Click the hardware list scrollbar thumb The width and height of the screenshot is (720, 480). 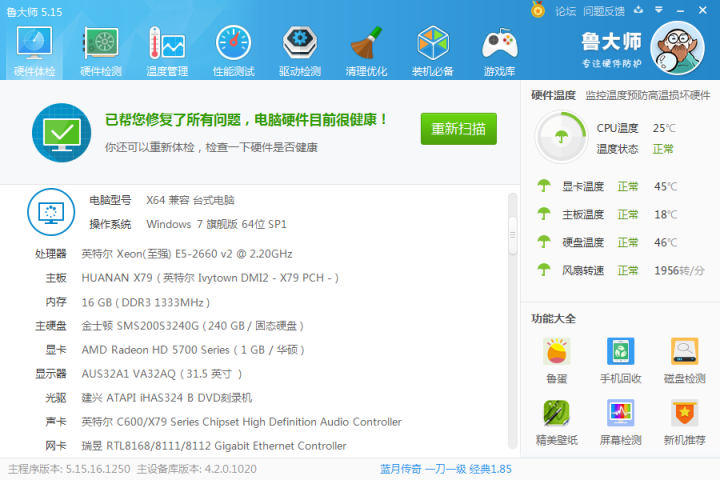[512, 235]
